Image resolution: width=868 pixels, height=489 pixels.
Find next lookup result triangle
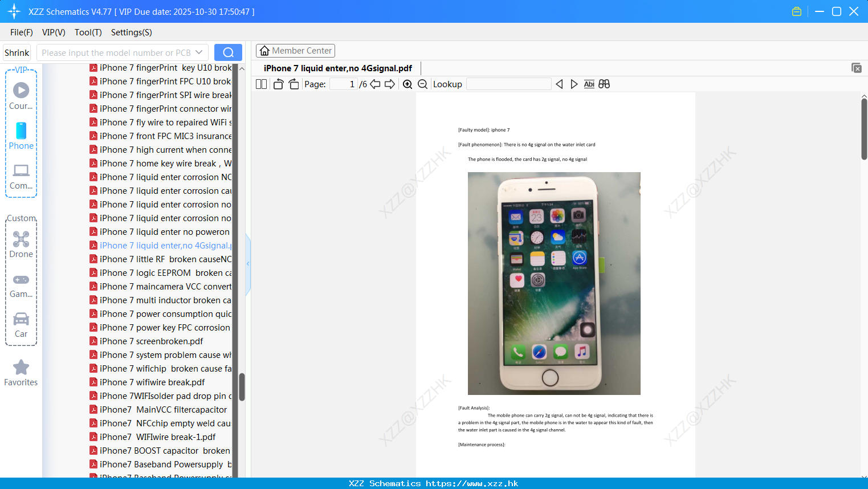click(x=574, y=84)
